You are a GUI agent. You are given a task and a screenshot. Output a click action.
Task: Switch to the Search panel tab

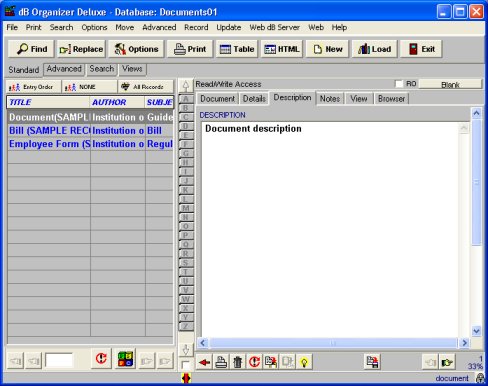click(x=102, y=69)
